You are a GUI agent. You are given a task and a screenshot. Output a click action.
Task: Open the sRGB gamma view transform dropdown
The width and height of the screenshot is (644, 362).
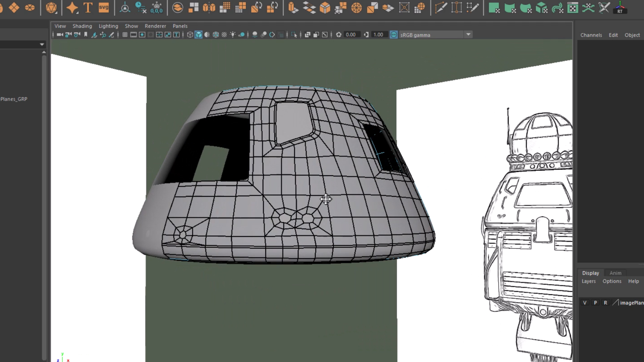tap(468, 35)
